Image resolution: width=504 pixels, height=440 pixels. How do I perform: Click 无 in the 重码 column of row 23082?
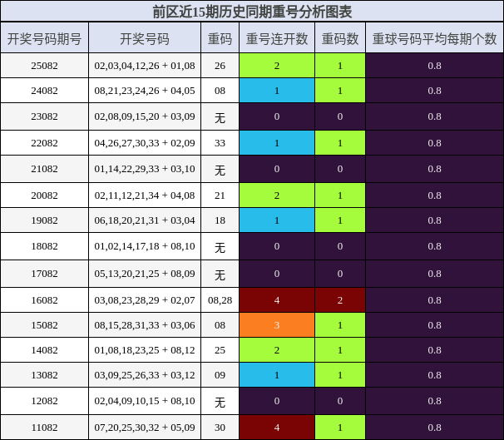coord(220,117)
